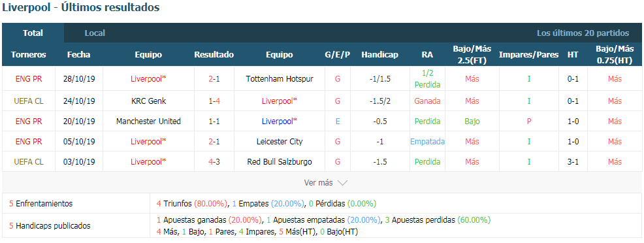Open the 1-4 result for KRC Genk
This screenshot has width=644, height=243.
tap(214, 101)
